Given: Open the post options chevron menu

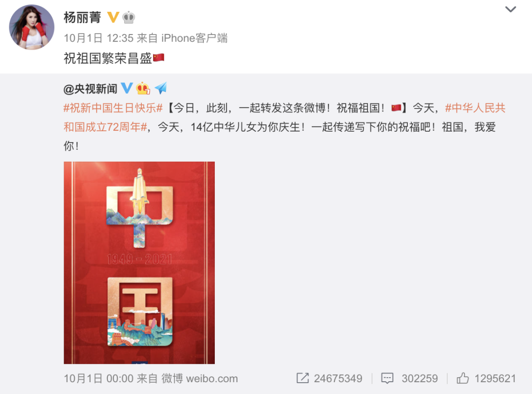Looking at the screenshot, I should click(x=510, y=9).
